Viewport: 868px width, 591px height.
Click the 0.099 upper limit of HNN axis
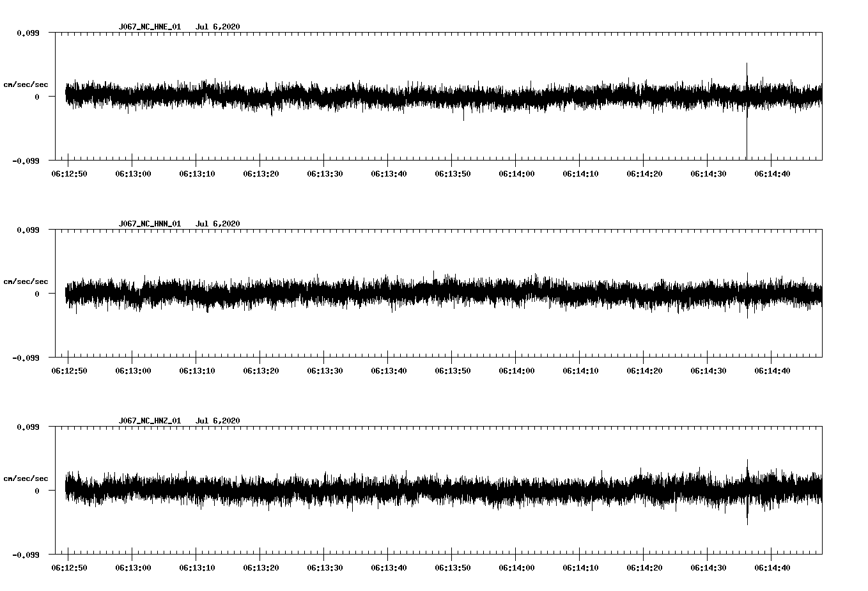tap(27, 230)
